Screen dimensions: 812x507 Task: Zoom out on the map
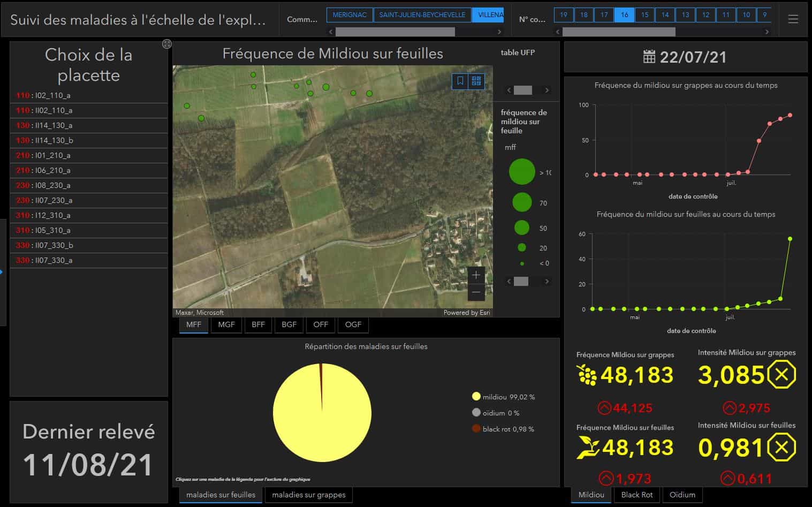[476, 292]
